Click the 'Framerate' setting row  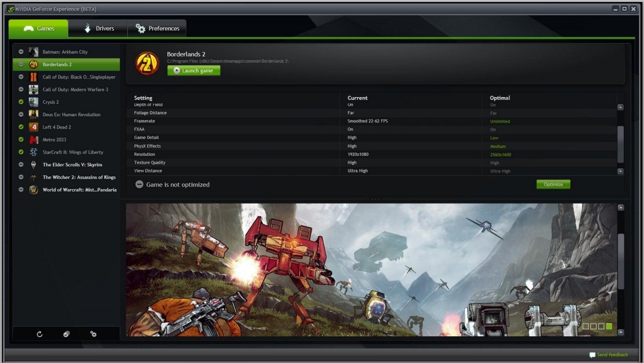372,121
